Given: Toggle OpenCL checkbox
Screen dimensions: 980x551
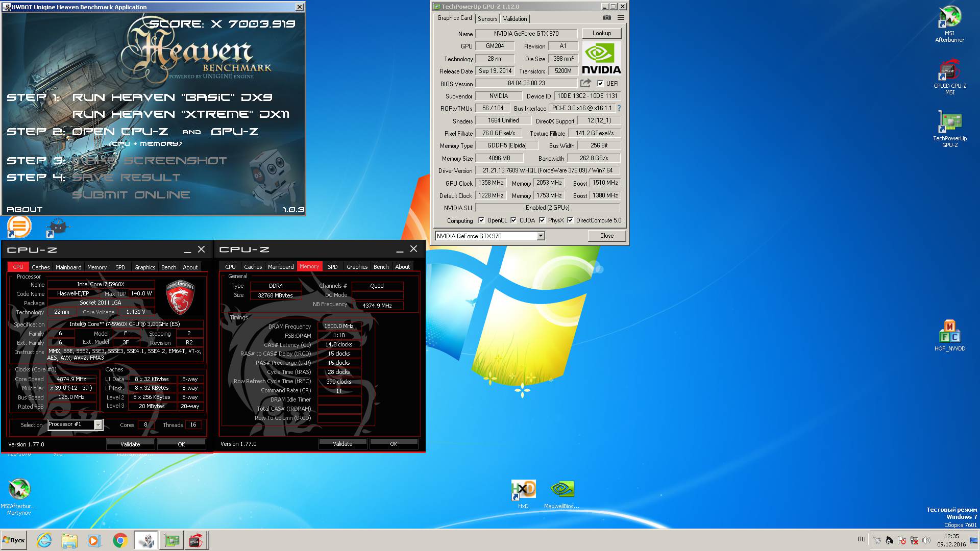Looking at the screenshot, I should click(x=481, y=220).
